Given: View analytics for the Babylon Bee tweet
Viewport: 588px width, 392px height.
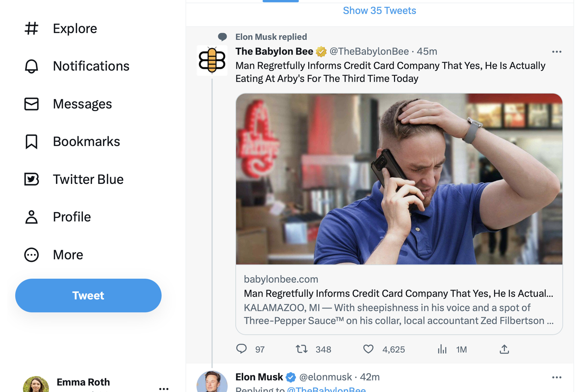Looking at the screenshot, I should click(x=442, y=349).
